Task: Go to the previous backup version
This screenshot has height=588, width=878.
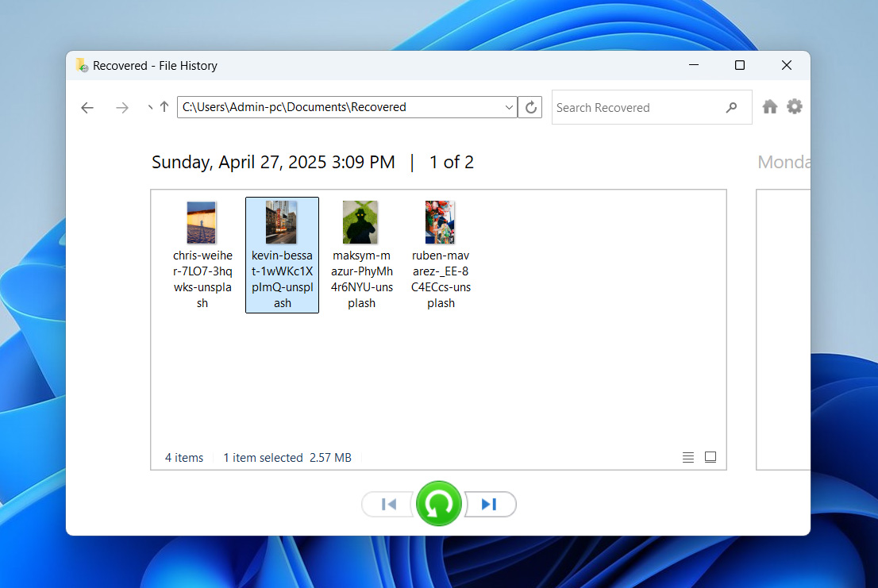Action: pyautogui.click(x=388, y=504)
